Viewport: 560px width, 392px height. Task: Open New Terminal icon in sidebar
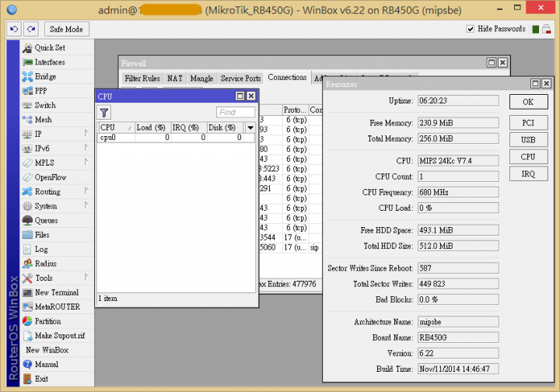(x=27, y=292)
